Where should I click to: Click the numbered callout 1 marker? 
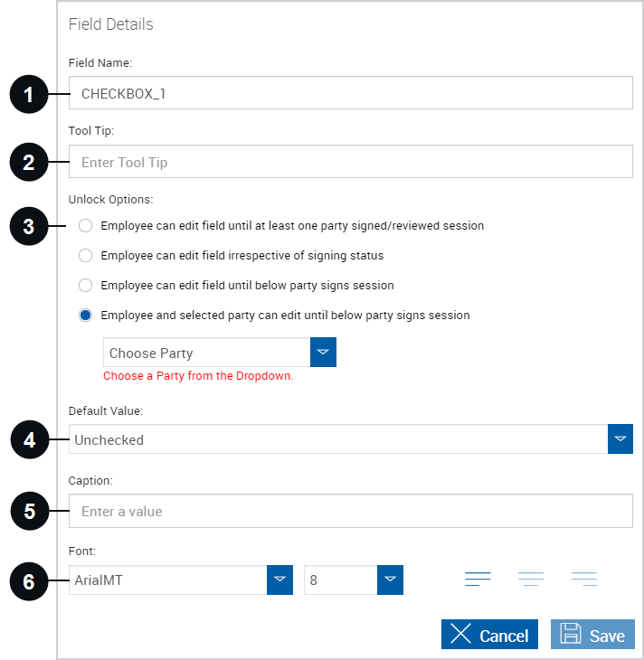click(29, 94)
